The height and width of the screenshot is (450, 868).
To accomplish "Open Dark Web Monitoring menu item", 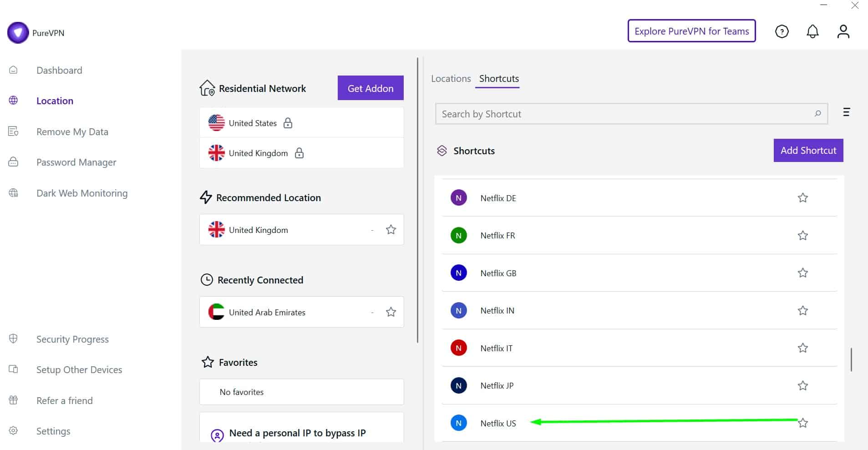I will coord(82,193).
